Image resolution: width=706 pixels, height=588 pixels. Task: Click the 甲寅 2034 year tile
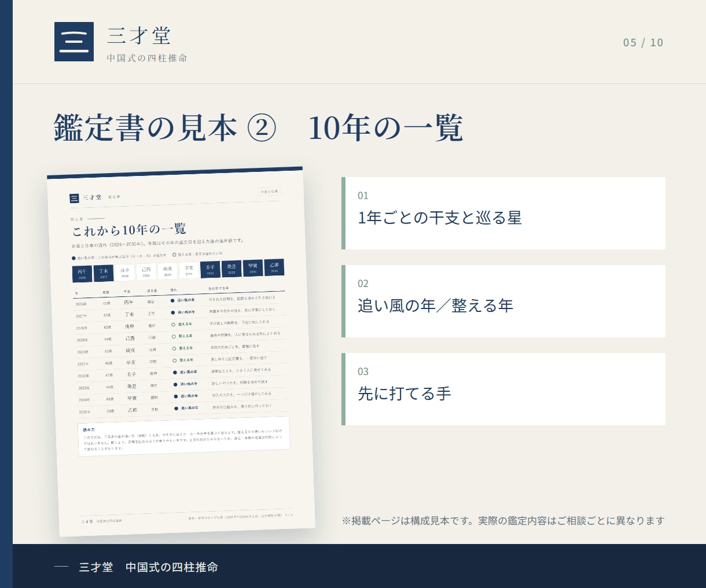click(253, 268)
